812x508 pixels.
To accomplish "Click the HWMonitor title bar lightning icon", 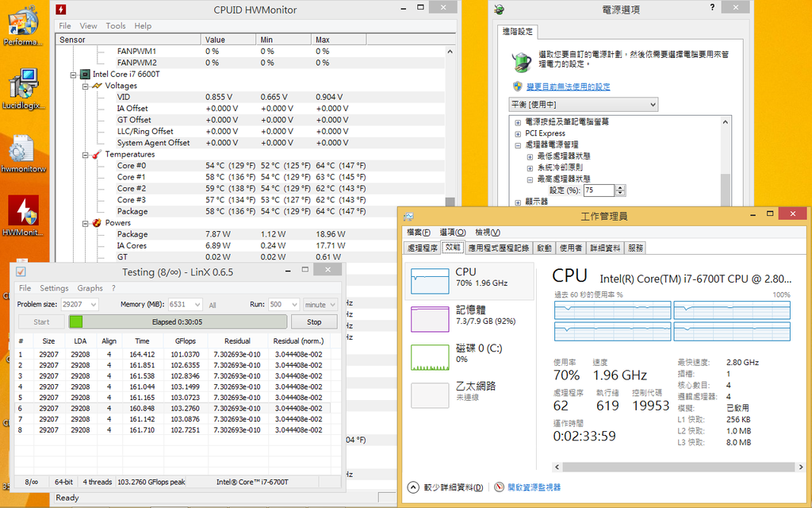I will point(61,10).
